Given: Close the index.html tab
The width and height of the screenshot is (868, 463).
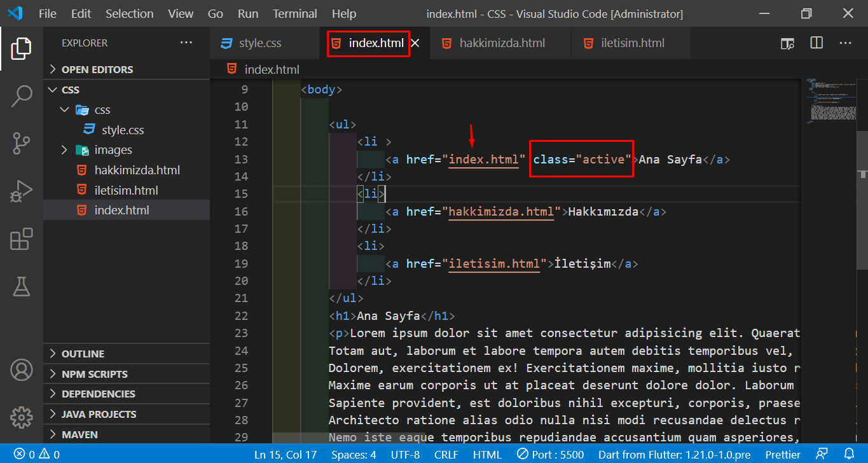Looking at the screenshot, I should tap(415, 43).
